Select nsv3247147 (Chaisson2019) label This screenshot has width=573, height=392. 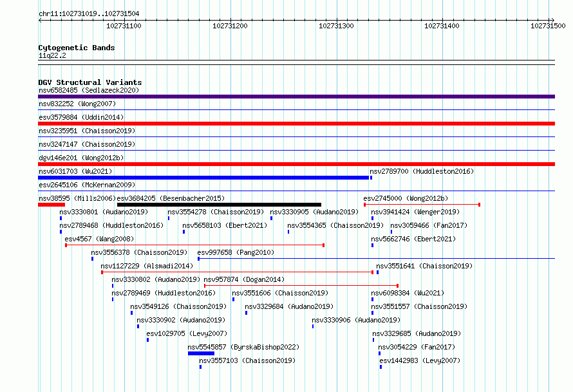coord(87,144)
